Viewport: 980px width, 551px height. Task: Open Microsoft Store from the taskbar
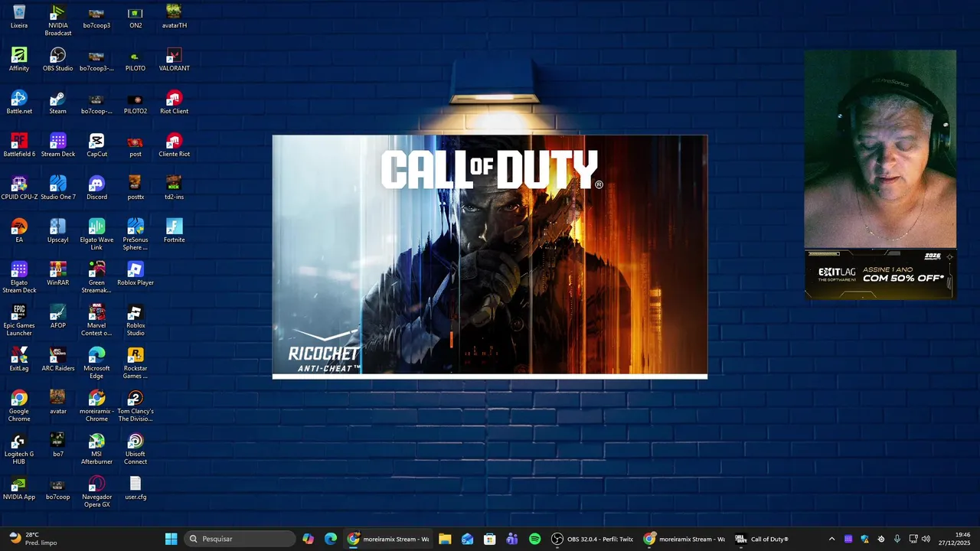pyautogui.click(x=490, y=539)
